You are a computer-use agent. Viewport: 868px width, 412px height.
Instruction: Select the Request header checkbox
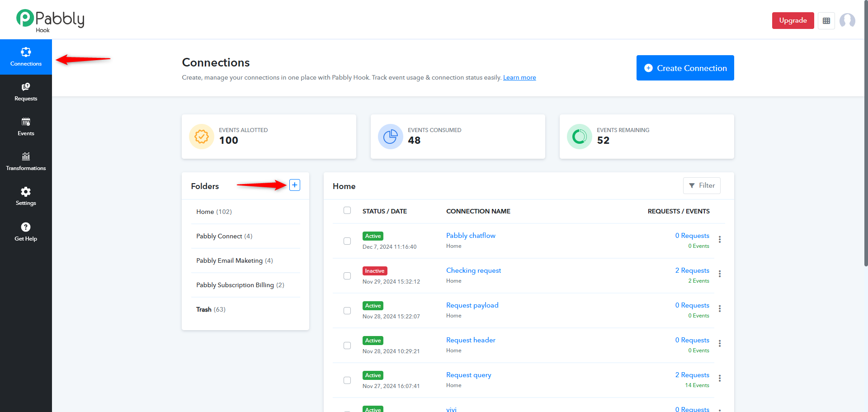[x=347, y=346]
